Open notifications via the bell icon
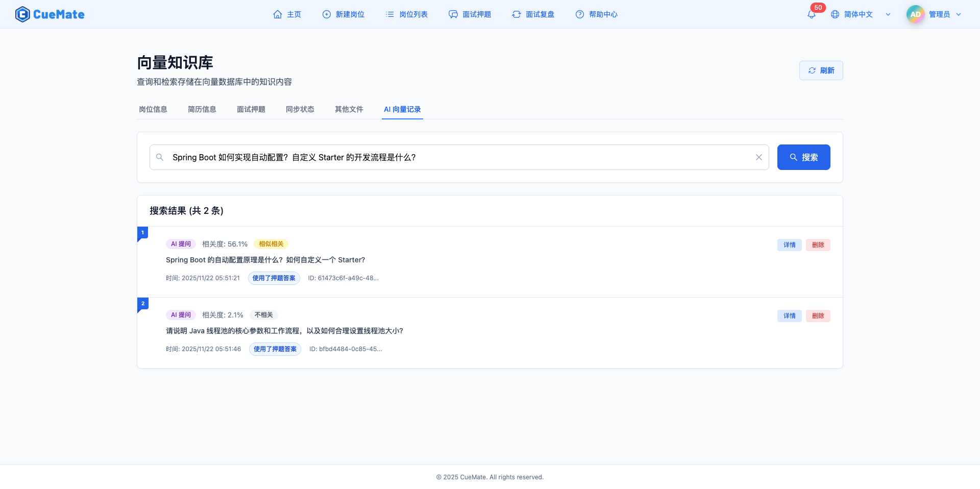Screen dimensions: 980x489 click(811, 15)
